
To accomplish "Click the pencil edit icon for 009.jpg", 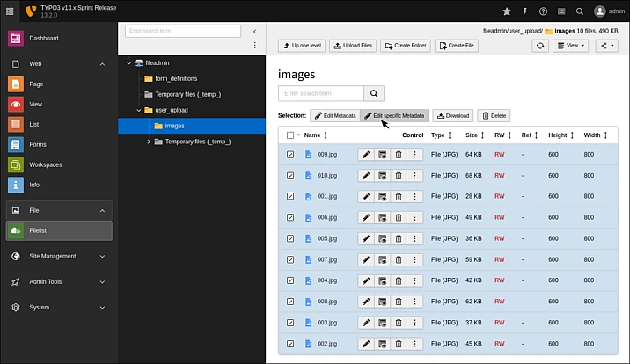I will tap(366, 155).
